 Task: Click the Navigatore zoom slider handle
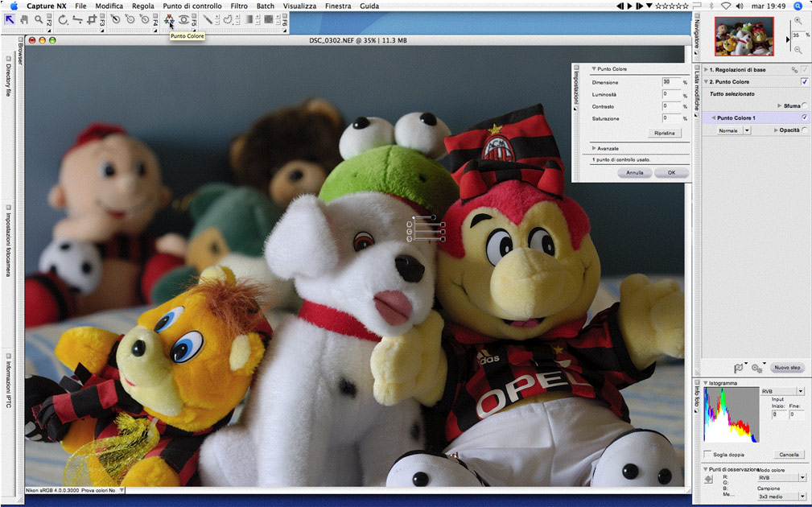[x=788, y=39]
